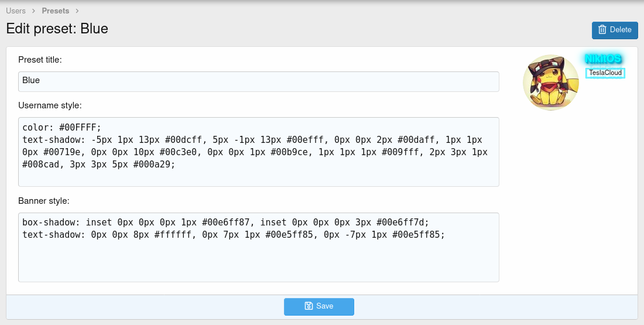This screenshot has height=325, width=644.
Task: Focus the Preset title field containing Blue
Action: (258, 81)
